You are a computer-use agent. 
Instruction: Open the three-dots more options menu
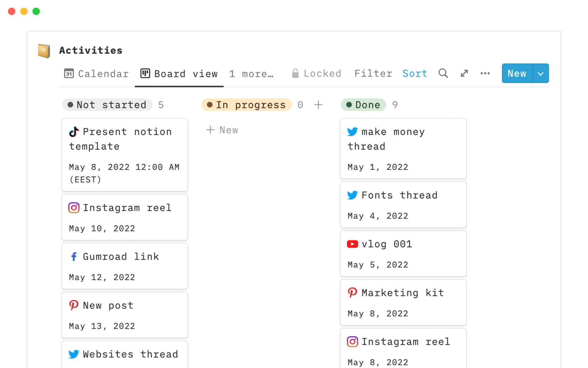tap(485, 73)
